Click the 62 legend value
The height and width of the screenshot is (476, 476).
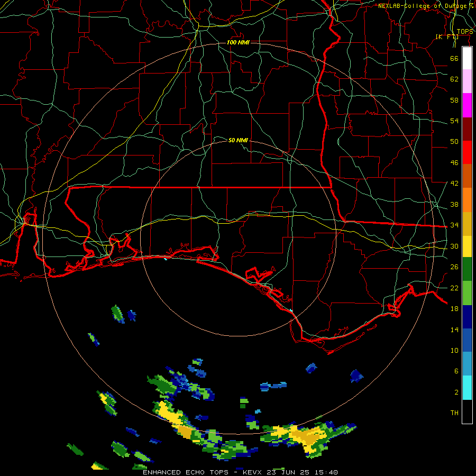click(x=454, y=79)
